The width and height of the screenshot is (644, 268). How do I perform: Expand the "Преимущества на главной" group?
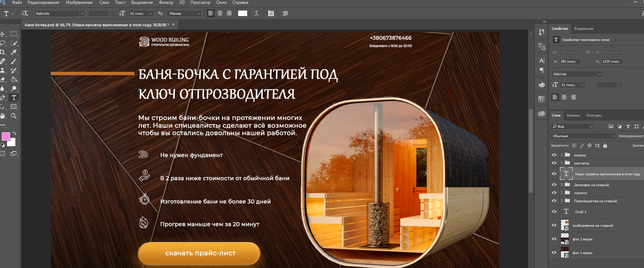561,200
